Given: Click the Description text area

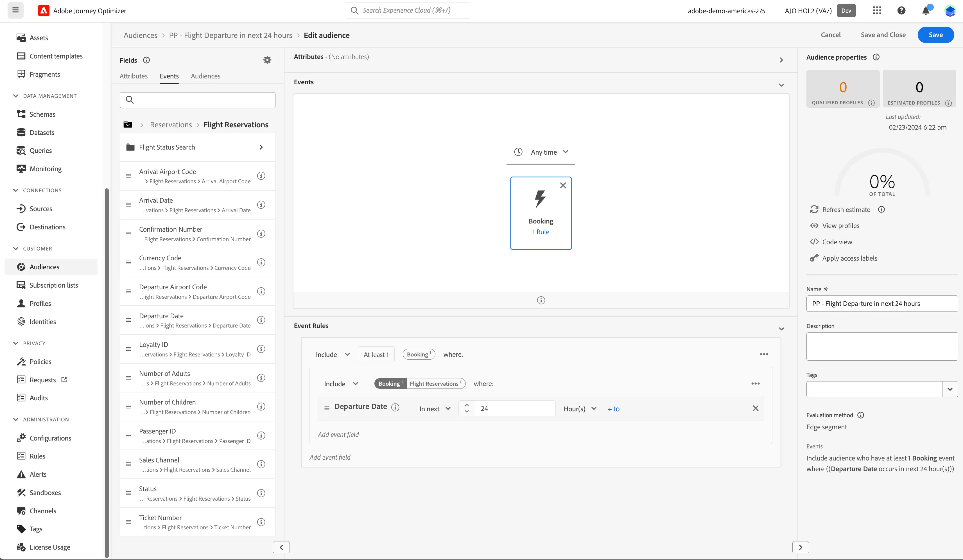Looking at the screenshot, I should pos(882,346).
